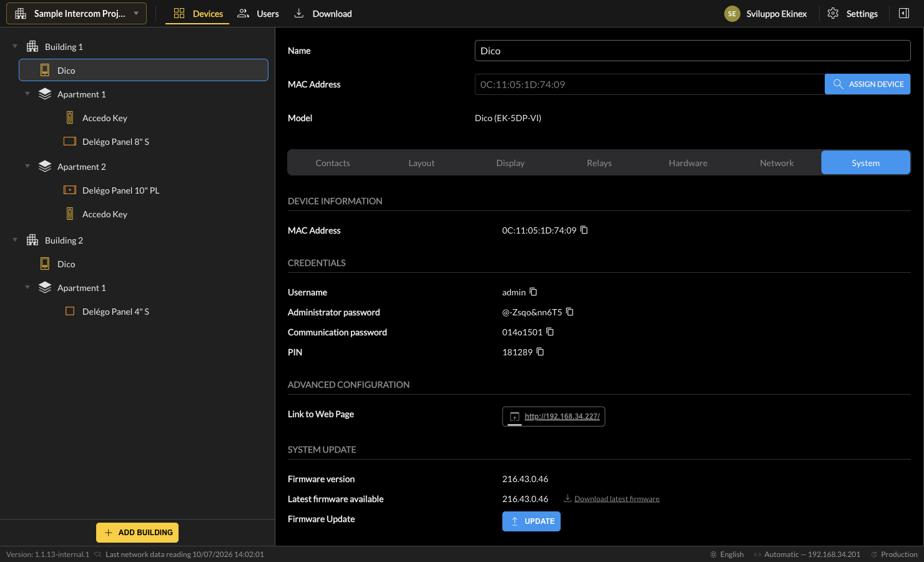Collapse the Apartment 2 node
This screenshot has width=924, height=562.
(27, 166)
